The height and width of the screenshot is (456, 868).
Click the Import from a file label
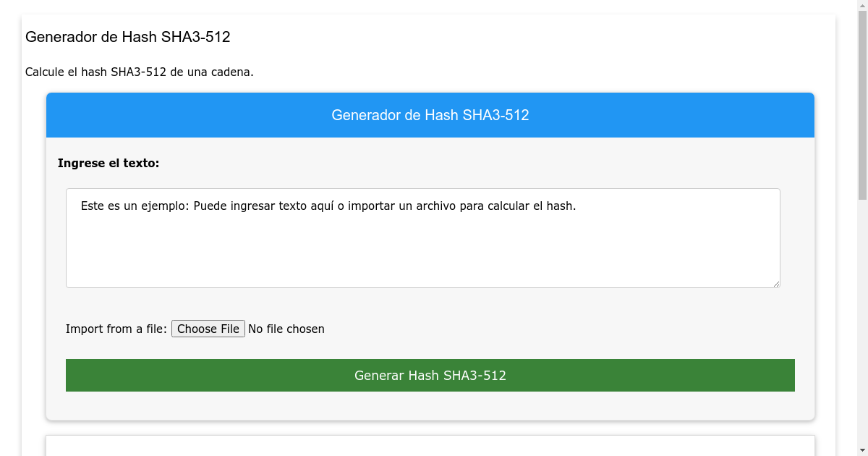click(x=116, y=329)
